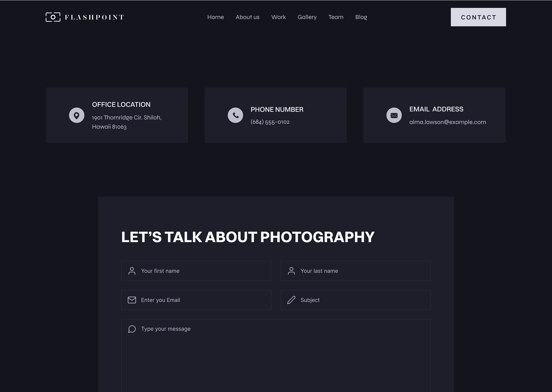Click the email envelope circle icon
552x392 pixels.
point(394,115)
